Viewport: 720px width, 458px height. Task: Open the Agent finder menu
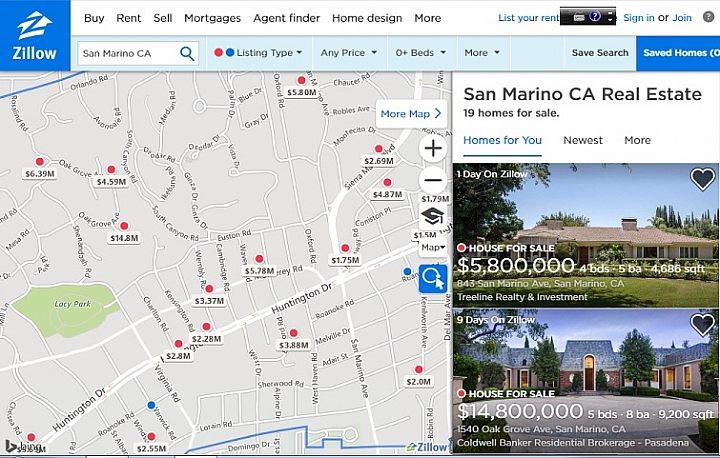(287, 18)
